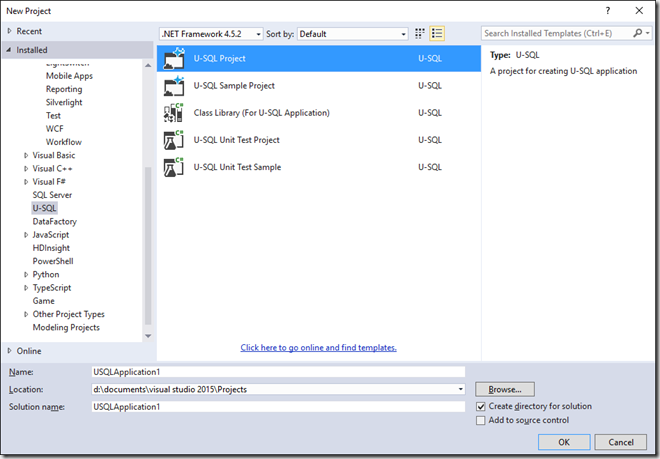Click the OK button
The width and height of the screenshot is (660, 459).
point(564,442)
